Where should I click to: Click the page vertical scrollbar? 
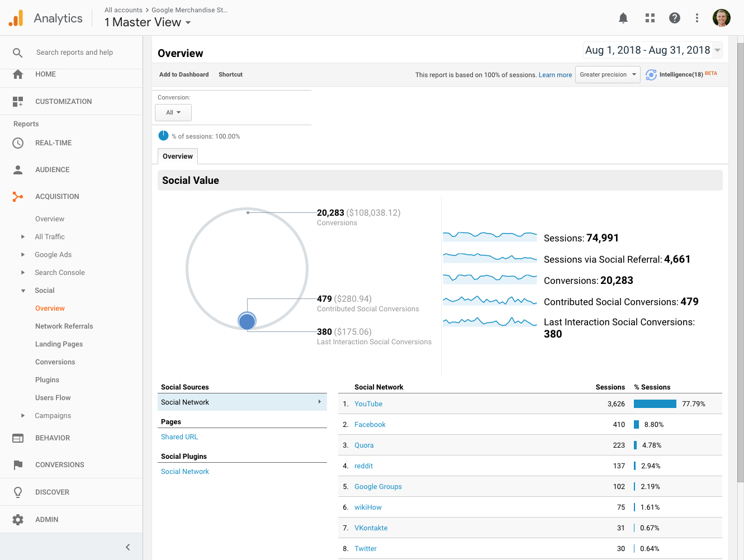pos(741,263)
